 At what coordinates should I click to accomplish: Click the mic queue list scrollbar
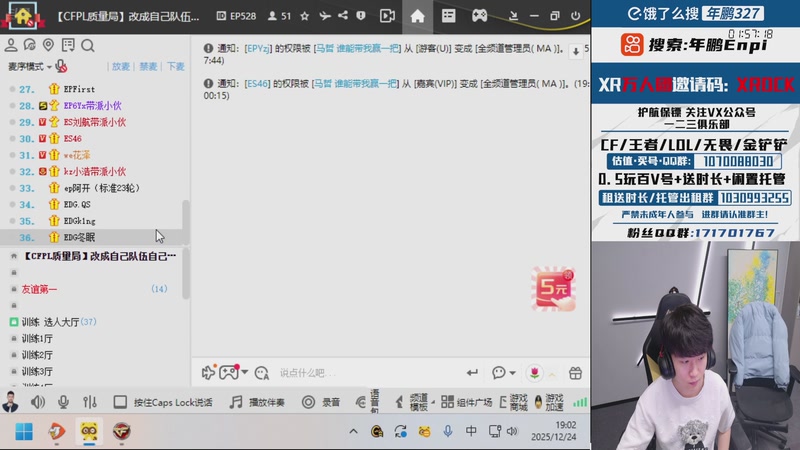(x=186, y=222)
